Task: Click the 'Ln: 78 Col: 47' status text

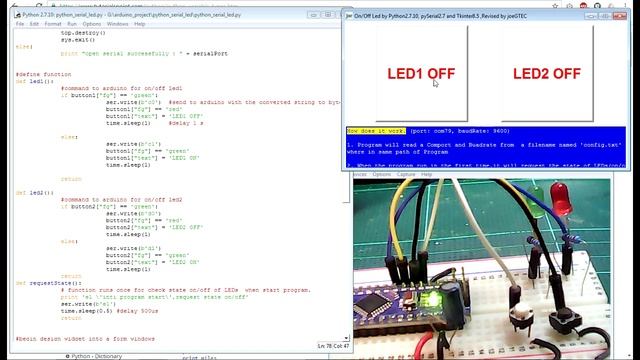Action: point(333,346)
